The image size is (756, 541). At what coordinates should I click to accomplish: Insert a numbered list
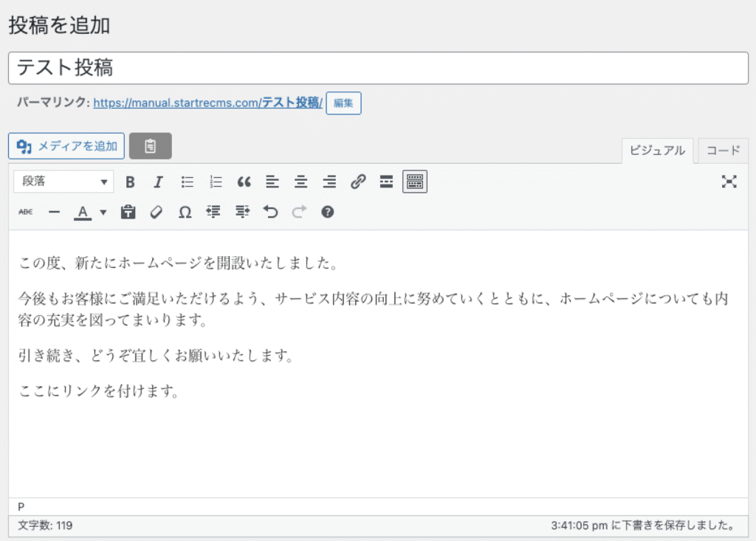[216, 182]
